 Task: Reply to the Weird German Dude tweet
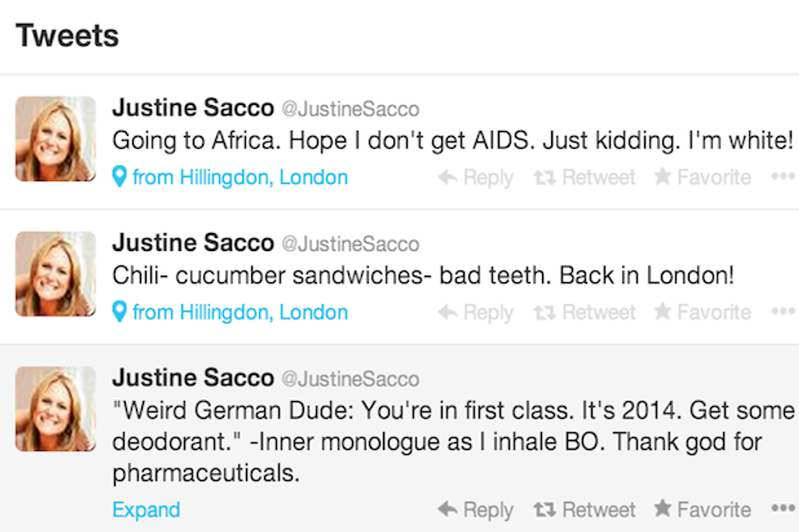tap(475, 510)
